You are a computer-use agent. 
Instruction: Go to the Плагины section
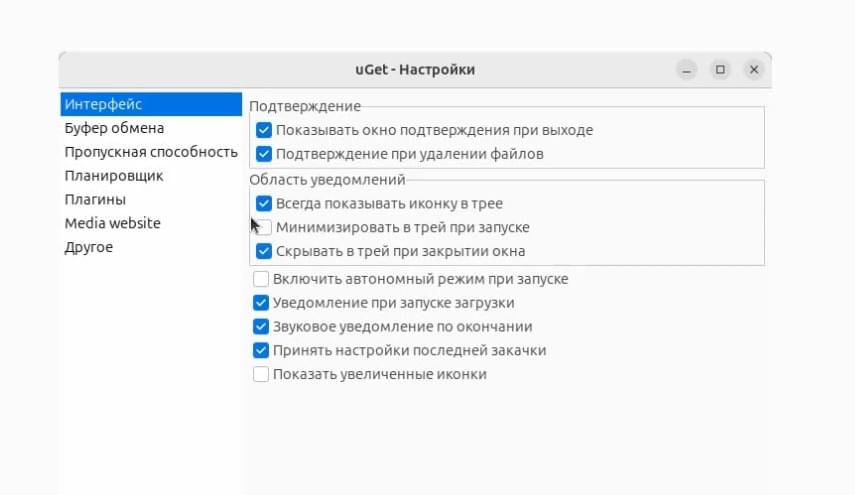click(150, 200)
